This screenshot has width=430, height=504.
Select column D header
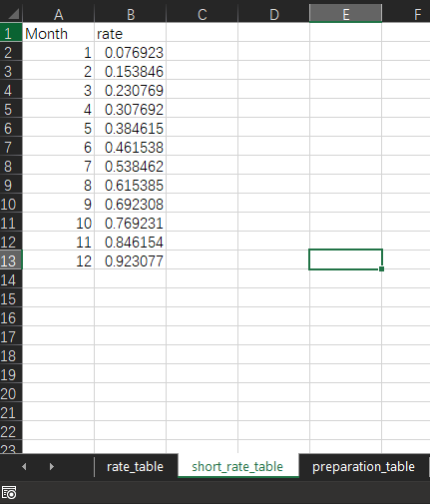click(x=274, y=15)
